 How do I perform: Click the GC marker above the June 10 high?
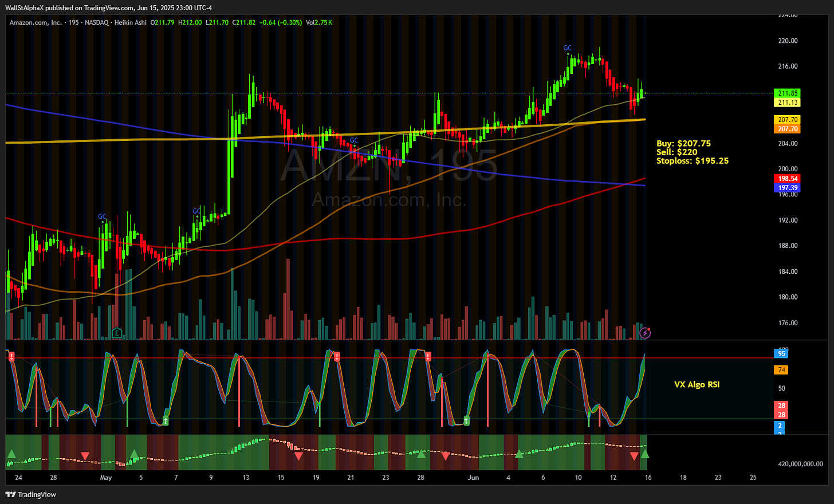click(x=567, y=48)
